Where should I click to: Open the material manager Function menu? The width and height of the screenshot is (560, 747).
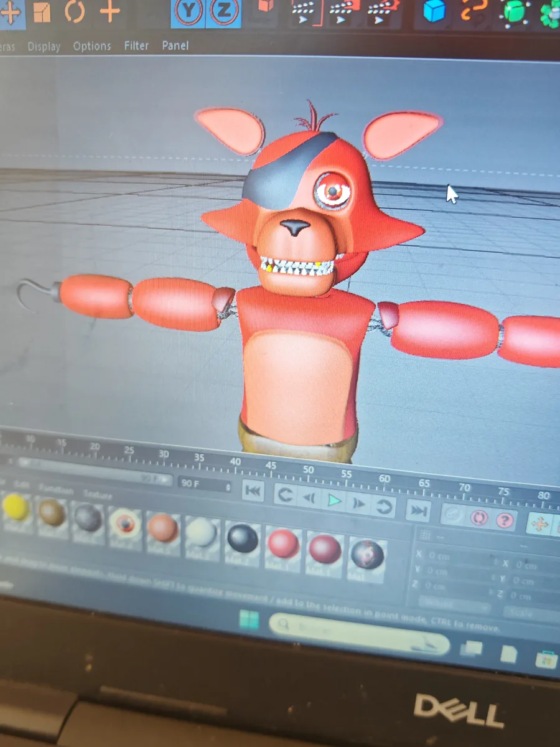(55, 490)
